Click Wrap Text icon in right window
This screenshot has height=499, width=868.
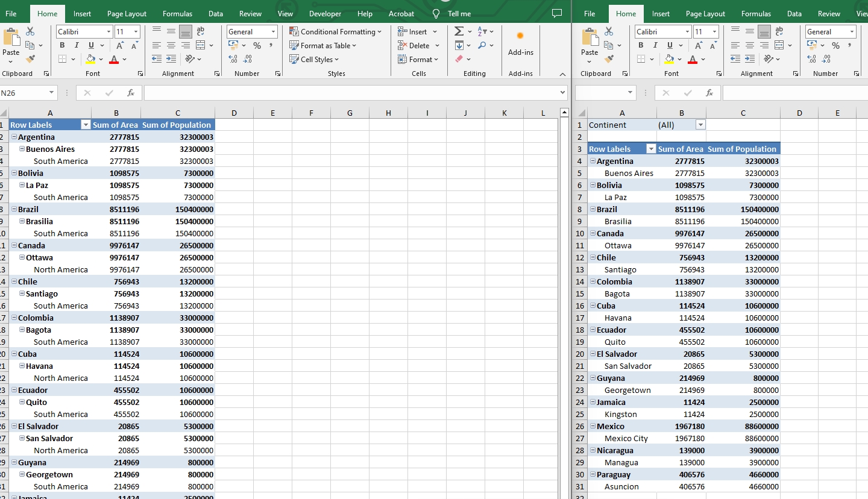point(779,31)
